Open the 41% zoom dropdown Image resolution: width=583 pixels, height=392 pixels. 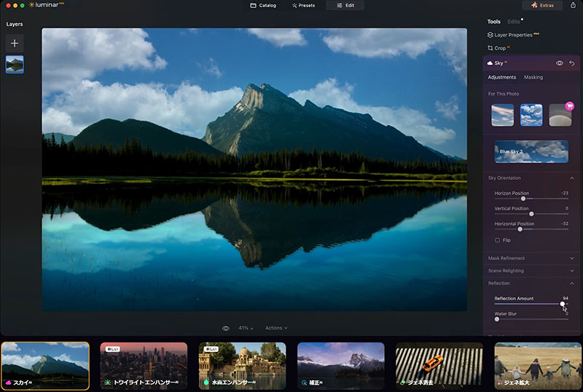coord(246,328)
